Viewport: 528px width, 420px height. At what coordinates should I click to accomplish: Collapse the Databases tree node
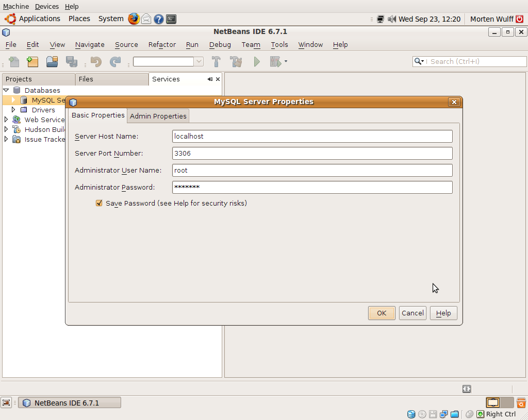(x=6, y=90)
